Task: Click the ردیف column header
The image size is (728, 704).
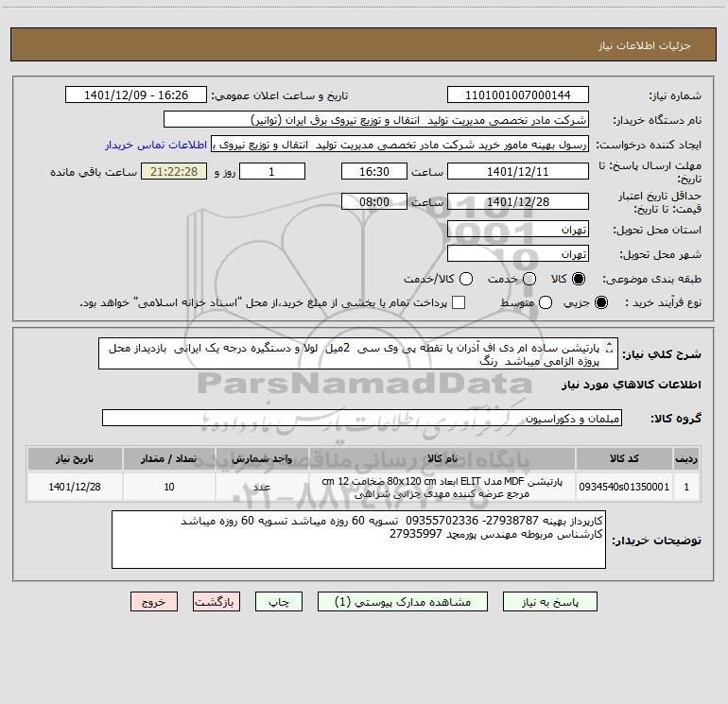Action: [686, 458]
